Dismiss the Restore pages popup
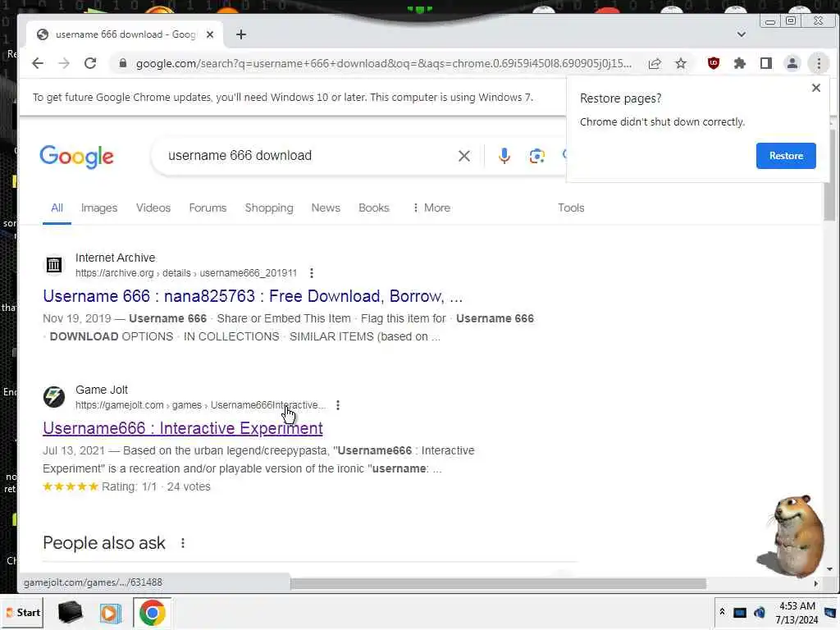This screenshot has width=840, height=630. click(816, 87)
